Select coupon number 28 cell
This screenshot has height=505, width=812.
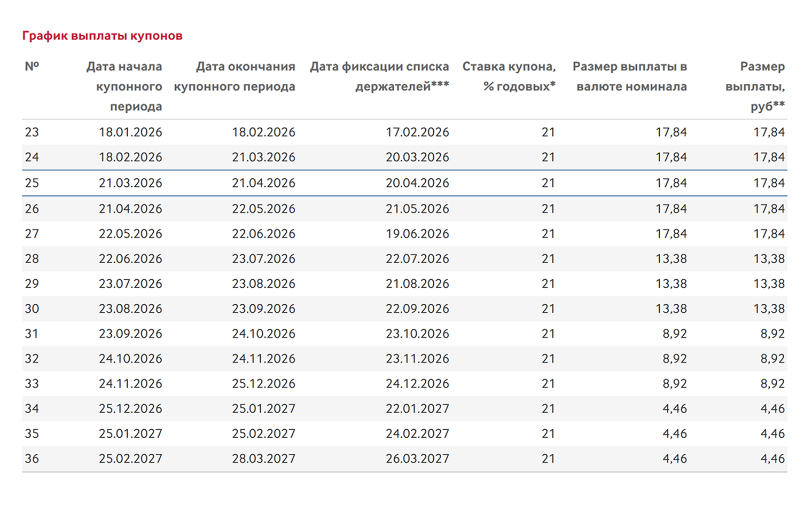point(32,259)
